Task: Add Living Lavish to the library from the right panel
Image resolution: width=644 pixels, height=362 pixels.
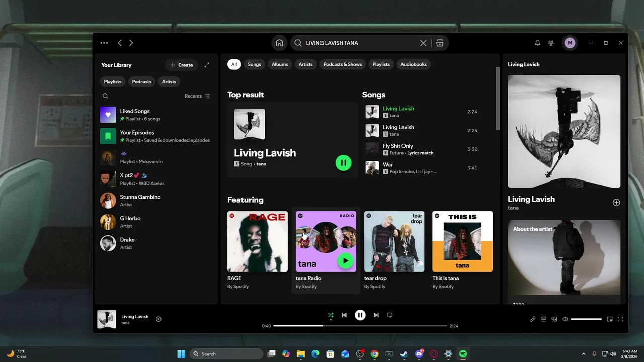Action: [x=616, y=202]
